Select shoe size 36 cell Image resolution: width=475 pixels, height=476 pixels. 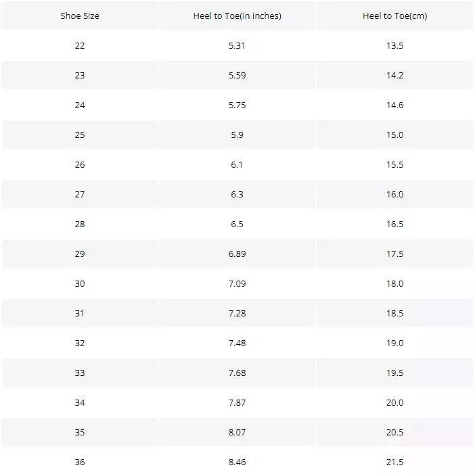click(x=80, y=462)
